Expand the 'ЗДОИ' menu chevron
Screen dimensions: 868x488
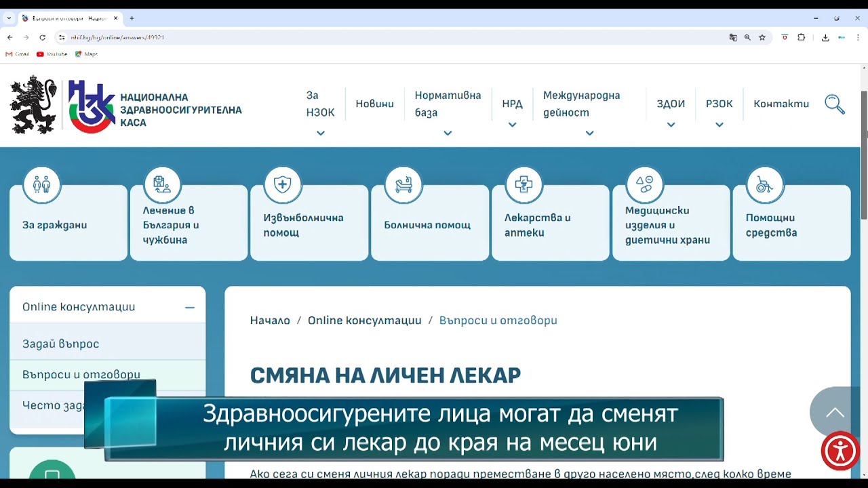coord(671,124)
